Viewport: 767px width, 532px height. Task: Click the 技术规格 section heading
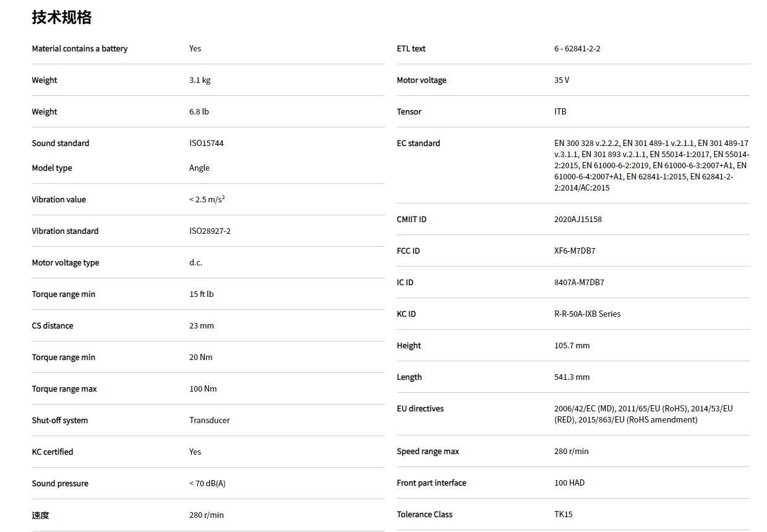pos(62,17)
